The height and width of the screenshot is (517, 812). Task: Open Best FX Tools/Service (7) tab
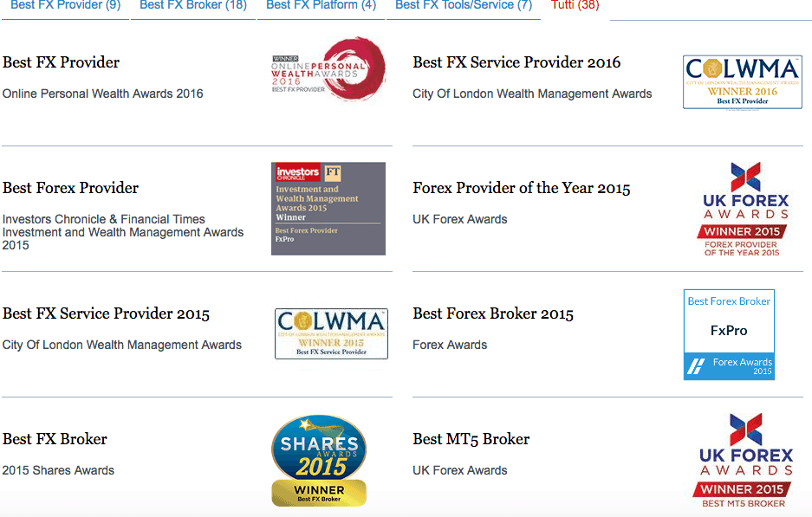[464, 6]
